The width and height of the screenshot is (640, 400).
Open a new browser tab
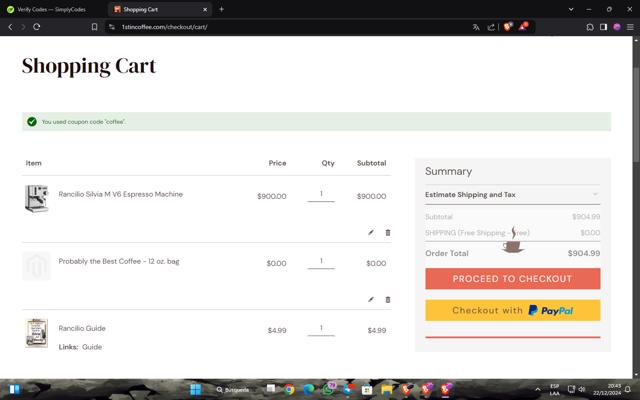[x=221, y=9]
